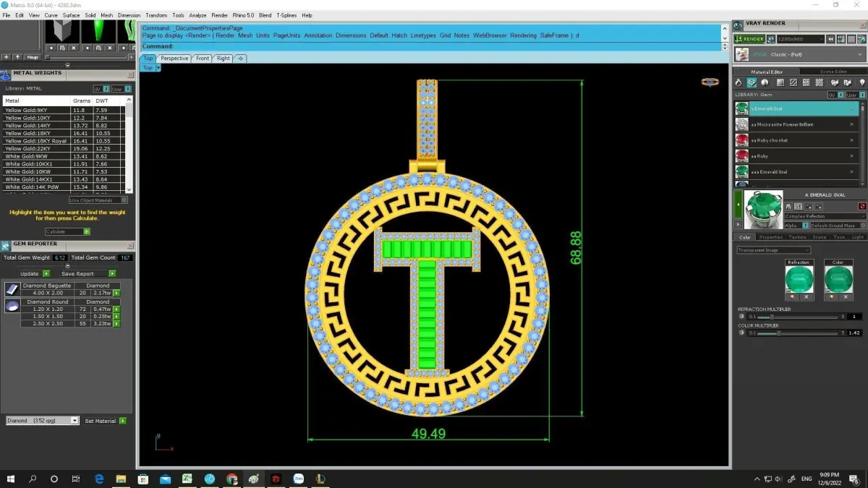The height and width of the screenshot is (488, 868).
Task: Select the aa Moissanite Forever Brilliant material
Action: click(797, 124)
